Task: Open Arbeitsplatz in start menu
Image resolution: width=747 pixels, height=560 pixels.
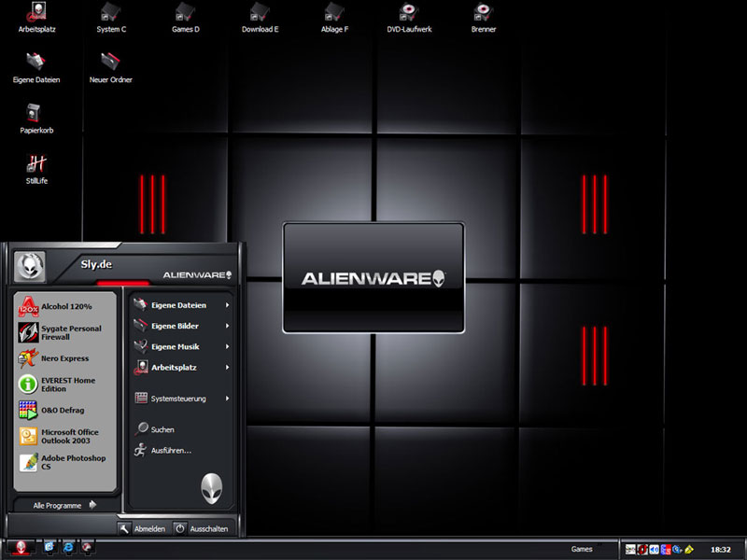Action: tap(181, 368)
